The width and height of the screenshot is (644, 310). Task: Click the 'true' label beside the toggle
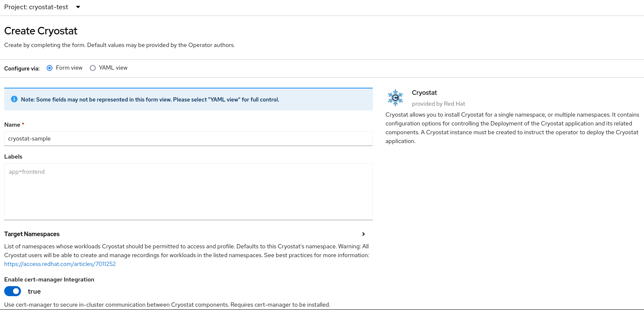[x=34, y=291]
